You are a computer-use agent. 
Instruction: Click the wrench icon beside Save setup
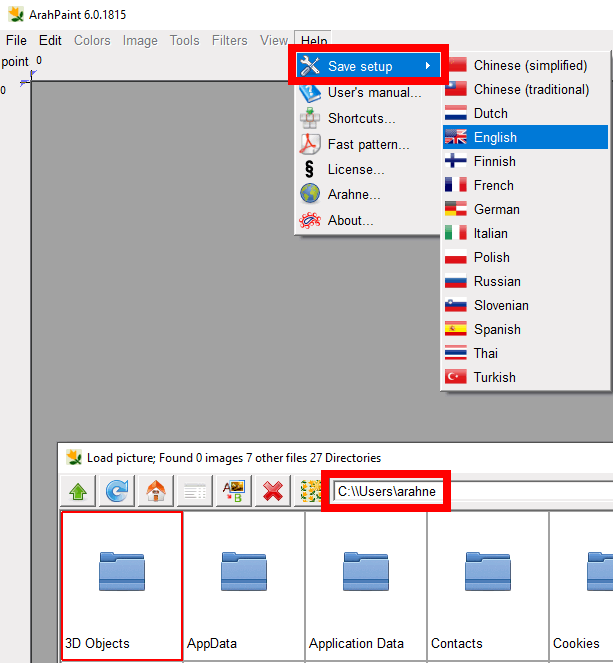click(x=310, y=66)
